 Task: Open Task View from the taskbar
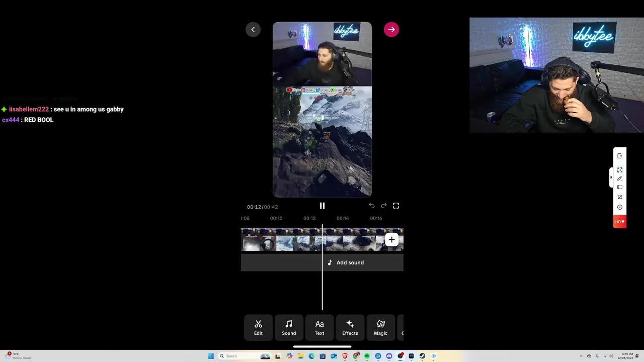278,356
